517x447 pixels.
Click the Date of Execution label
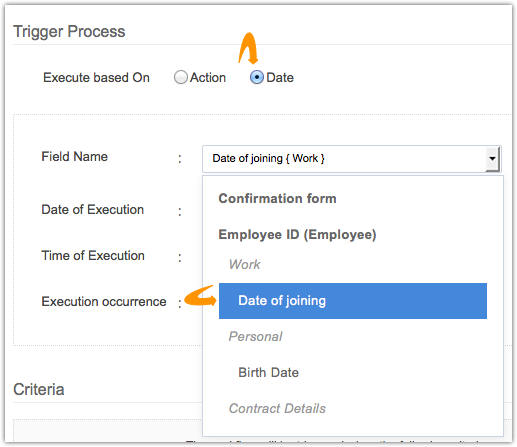coord(93,209)
